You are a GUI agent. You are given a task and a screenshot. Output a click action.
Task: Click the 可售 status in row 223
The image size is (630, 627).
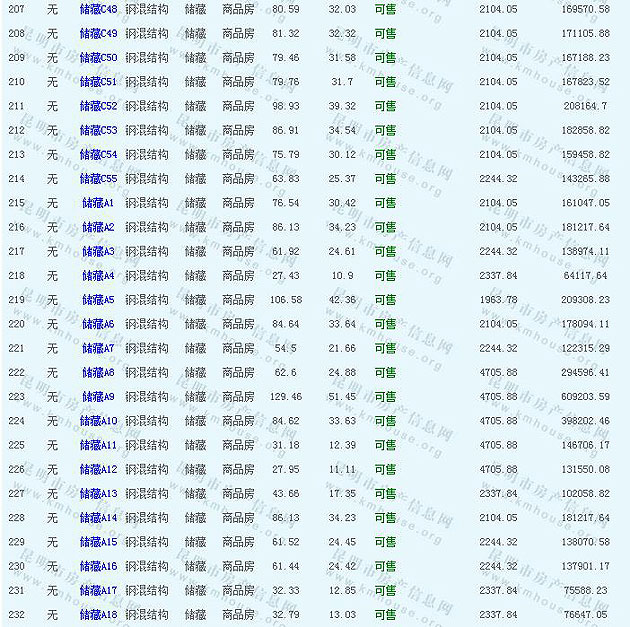(385, 397)
